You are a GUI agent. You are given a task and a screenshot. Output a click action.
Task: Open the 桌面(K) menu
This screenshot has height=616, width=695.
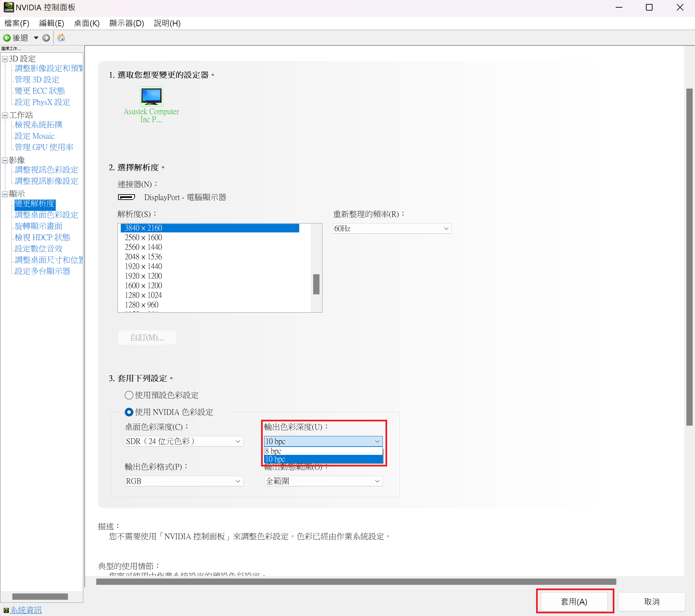(86, 23)
